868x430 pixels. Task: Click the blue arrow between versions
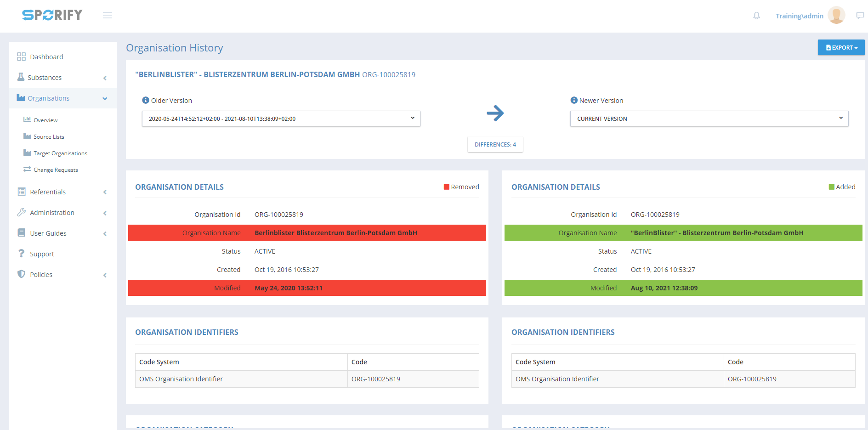coord(495,113)
